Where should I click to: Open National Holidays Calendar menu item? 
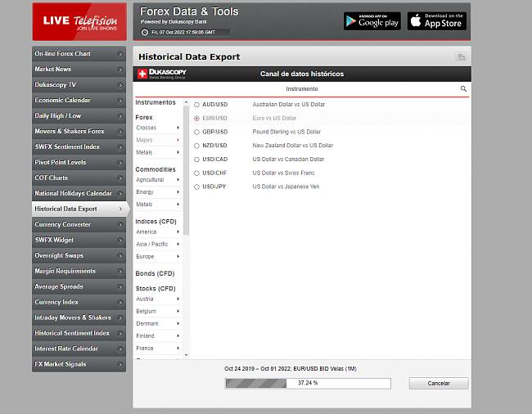(79, 194)
